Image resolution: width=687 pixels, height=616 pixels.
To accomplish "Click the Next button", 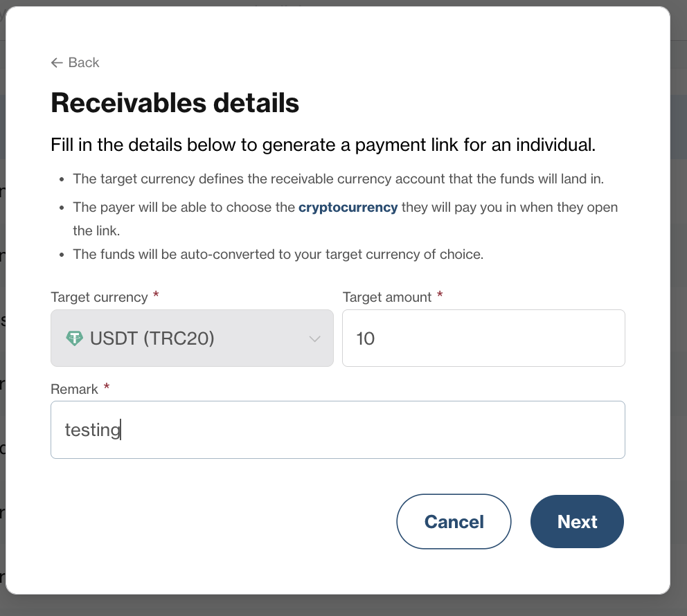I will [x=577, y=521].
